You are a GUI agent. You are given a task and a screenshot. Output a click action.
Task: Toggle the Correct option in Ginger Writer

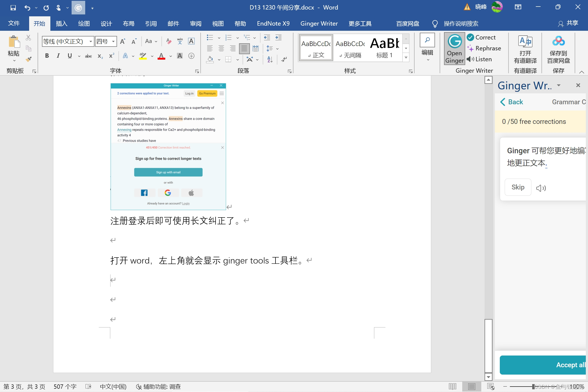[x=481, y=38]
